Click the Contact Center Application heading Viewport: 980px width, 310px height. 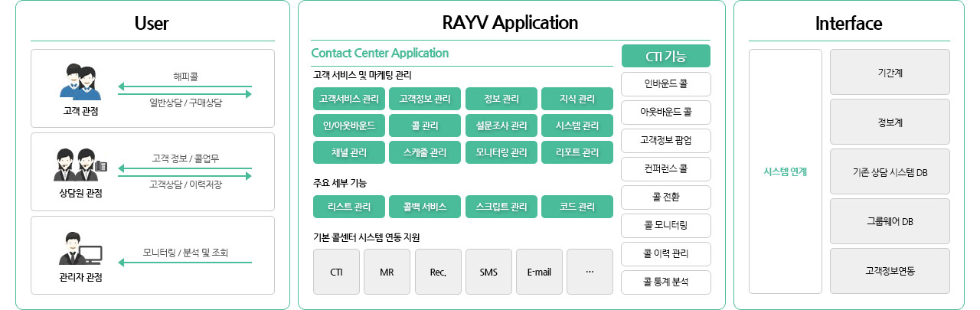(380, 53)
